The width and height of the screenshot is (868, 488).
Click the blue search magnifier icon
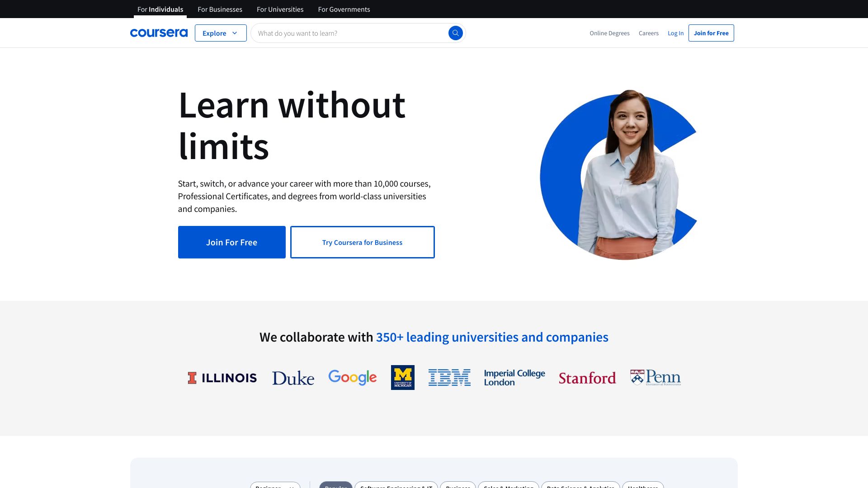[455, 33]
